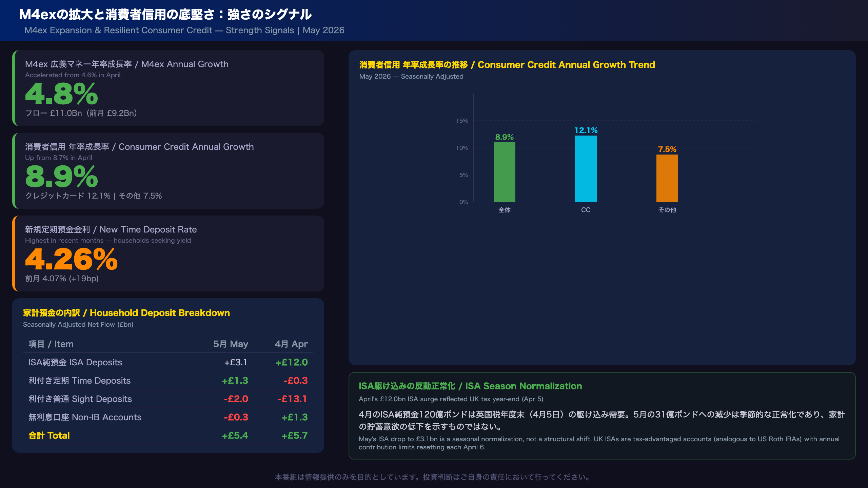Click the 12.1% label above cyan bar
The width and height of the screenshot is (868, 488).
click(x=586, y=130)
